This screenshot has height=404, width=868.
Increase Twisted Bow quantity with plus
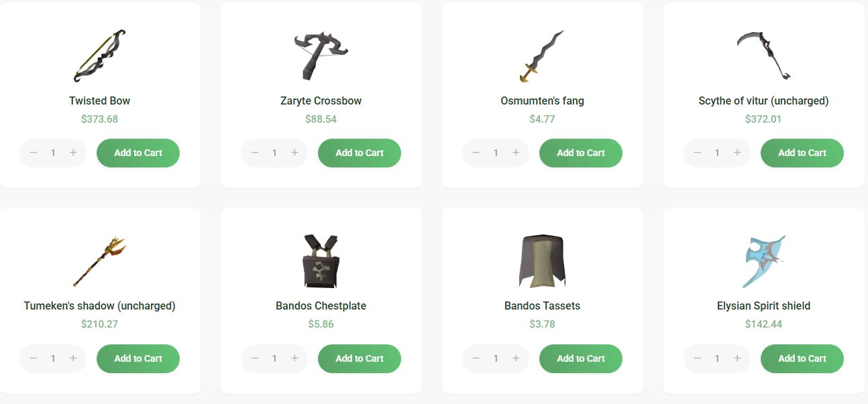click(x=73, y=153)
